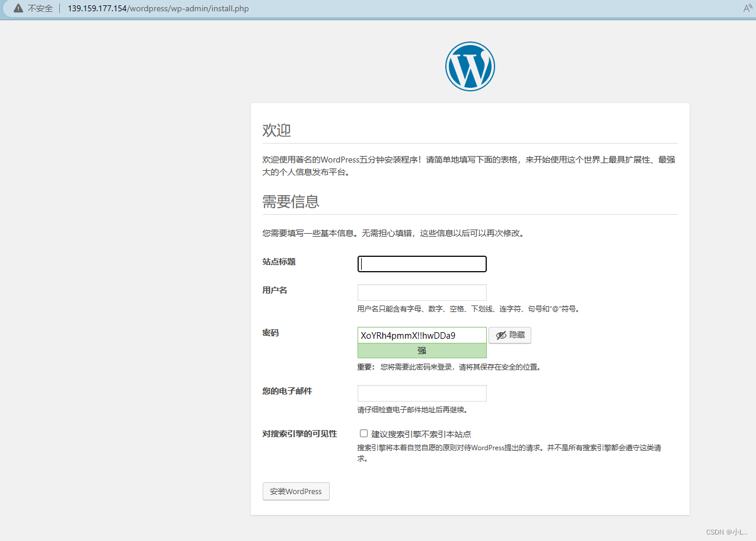The width and height of the screenshot is (756, 541).
Task: Click the 站点标题 label
Action: (279, 262)
